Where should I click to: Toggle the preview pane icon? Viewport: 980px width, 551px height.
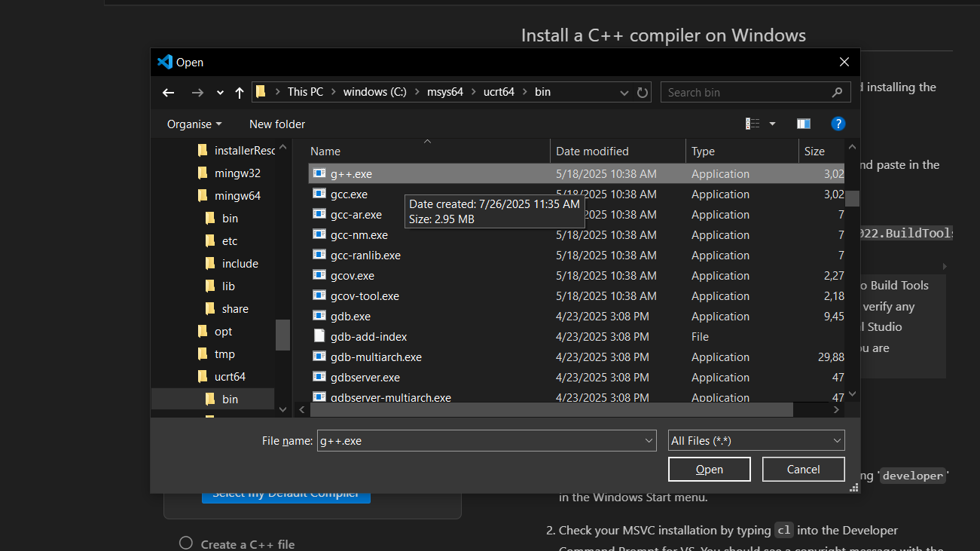tap(804, 124)
